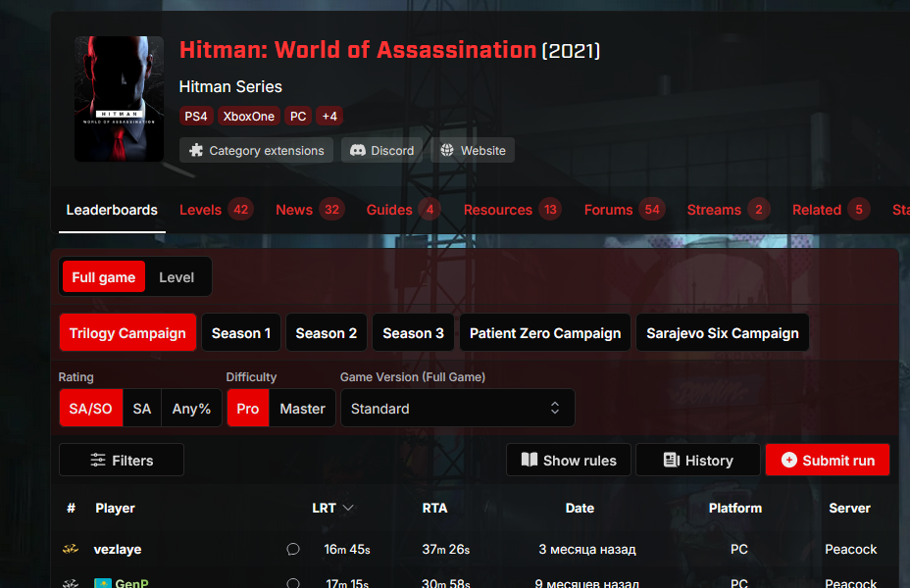This screenshot has width=910, height=588.
Task: Click Peacock server in vezlaye's row
Action: pyautogui.click(x=851, y=549)
